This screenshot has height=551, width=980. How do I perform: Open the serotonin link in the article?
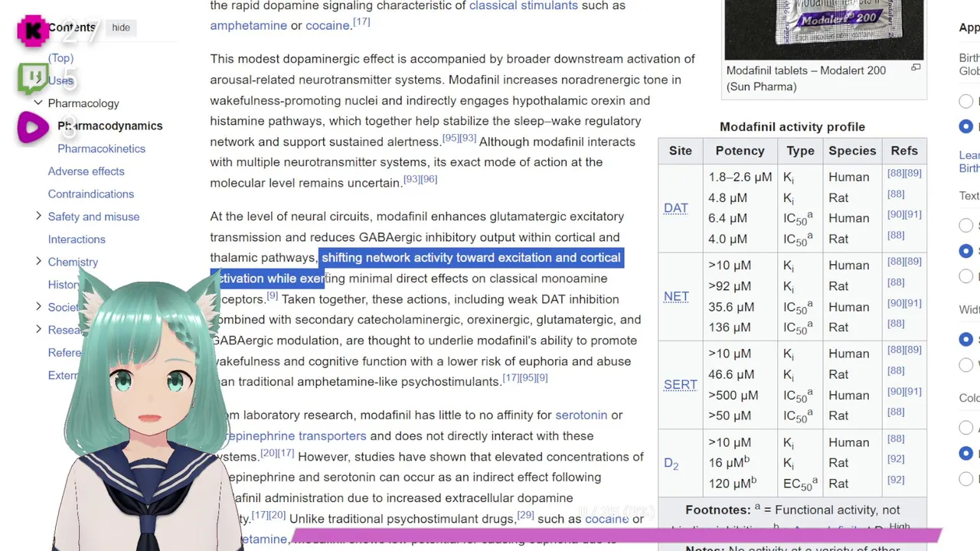(x=581, y=415)
